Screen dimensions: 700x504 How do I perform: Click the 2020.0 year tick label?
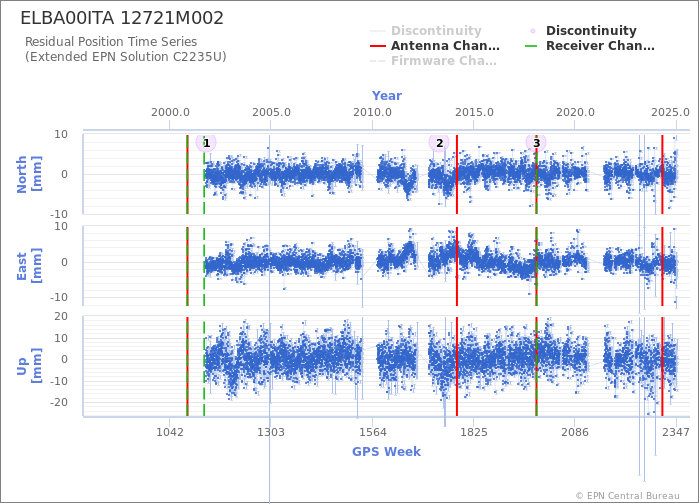[575, 112]
